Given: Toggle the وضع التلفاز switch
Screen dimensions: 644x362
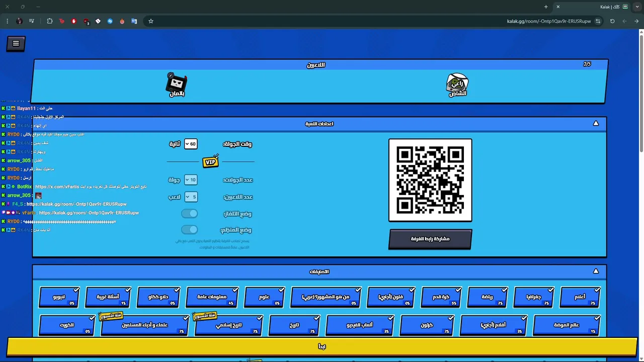Looking at the screenshot, I should click(x=190, y=214).
